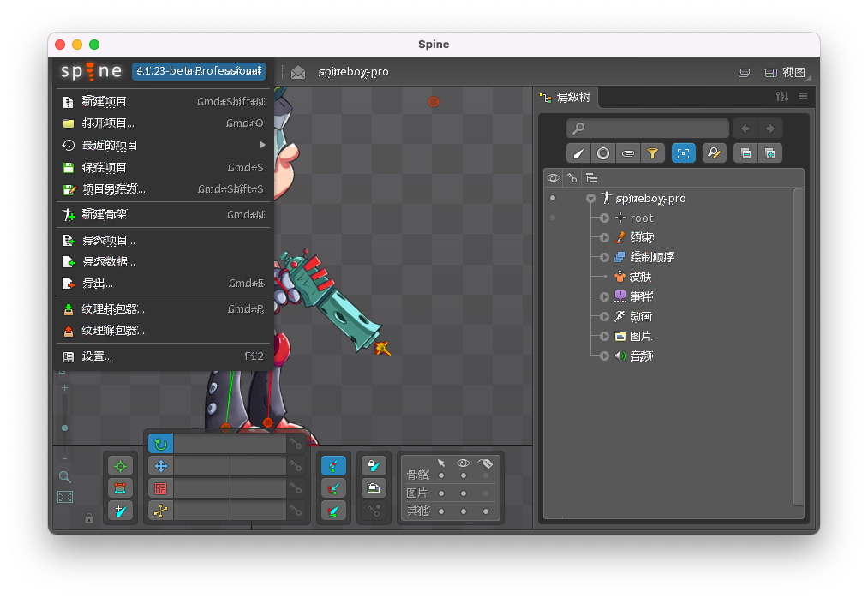
Task: Select the Rotate tool
Action: click(159, 444)
